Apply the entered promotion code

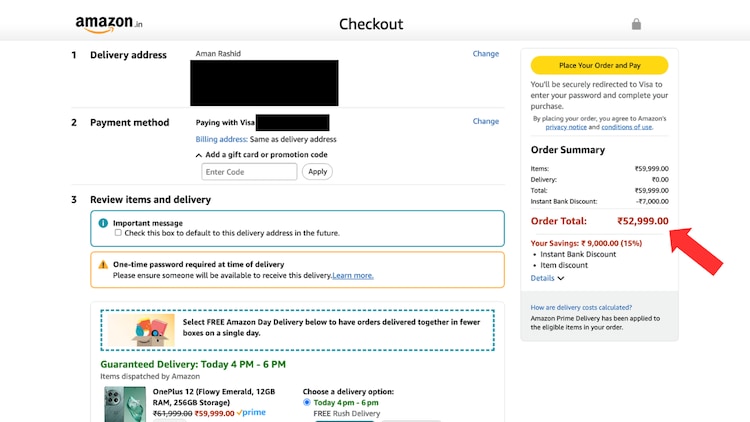317,172
